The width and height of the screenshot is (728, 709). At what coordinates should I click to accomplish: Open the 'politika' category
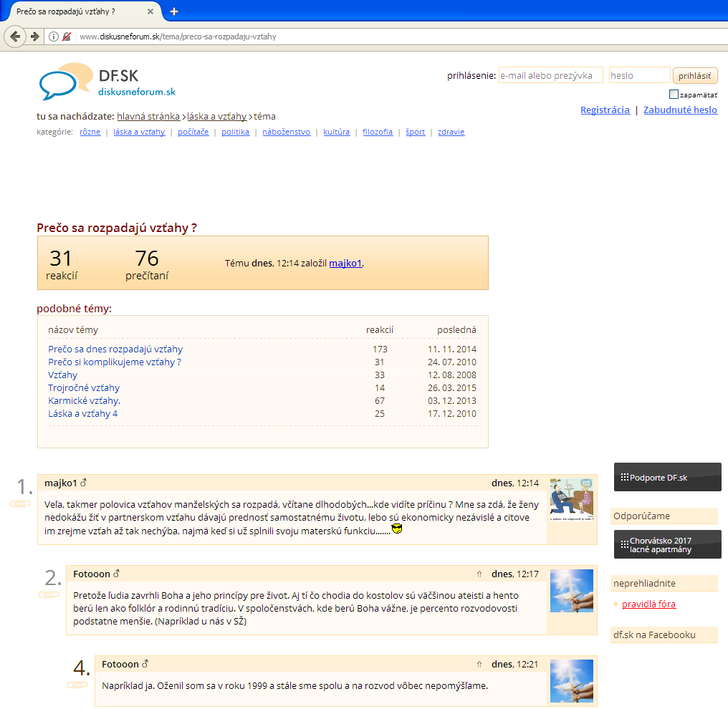pos(235,132)
